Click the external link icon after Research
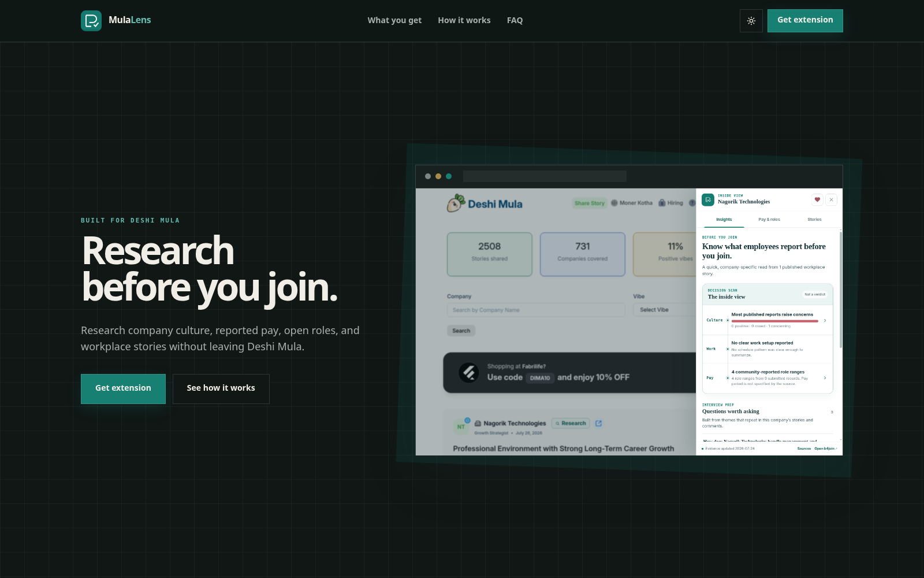The height and width of the screenshot is (578, 924). (598, 424)
